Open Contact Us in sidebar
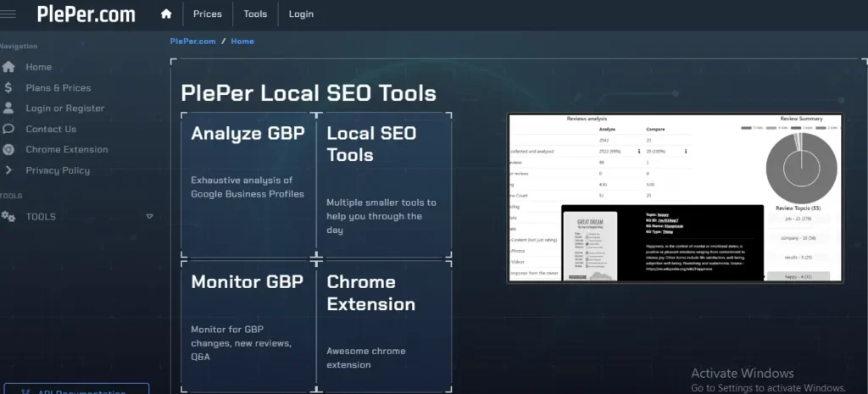The width and height of the screenshot is (868, 394). 51,129
